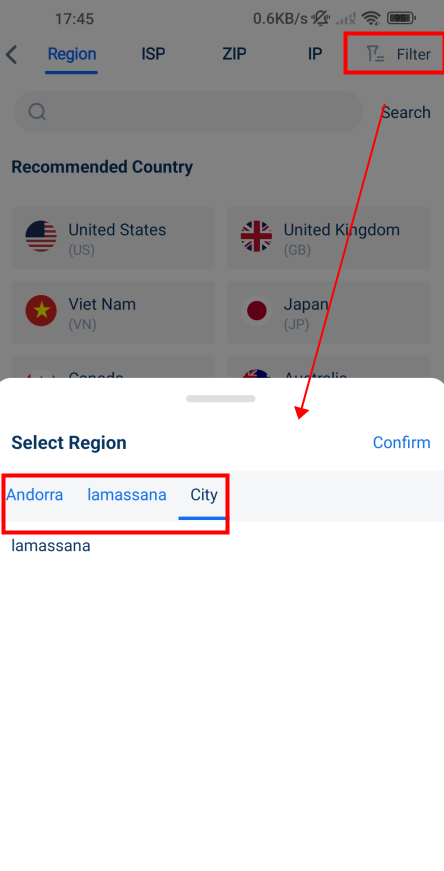Image resolution: width=444 pixels, height=871 pixels.
Task: Tap the back arrow icon
Action: pyautogui.click(x=12, y=54)
